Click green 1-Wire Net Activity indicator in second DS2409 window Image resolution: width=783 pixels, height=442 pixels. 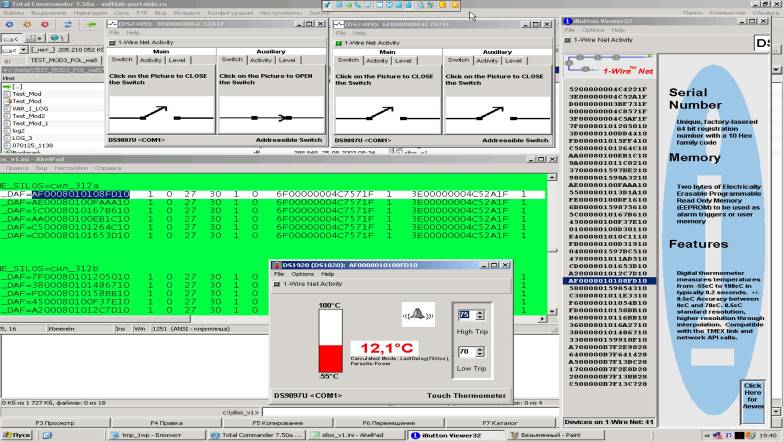point(339,43)
